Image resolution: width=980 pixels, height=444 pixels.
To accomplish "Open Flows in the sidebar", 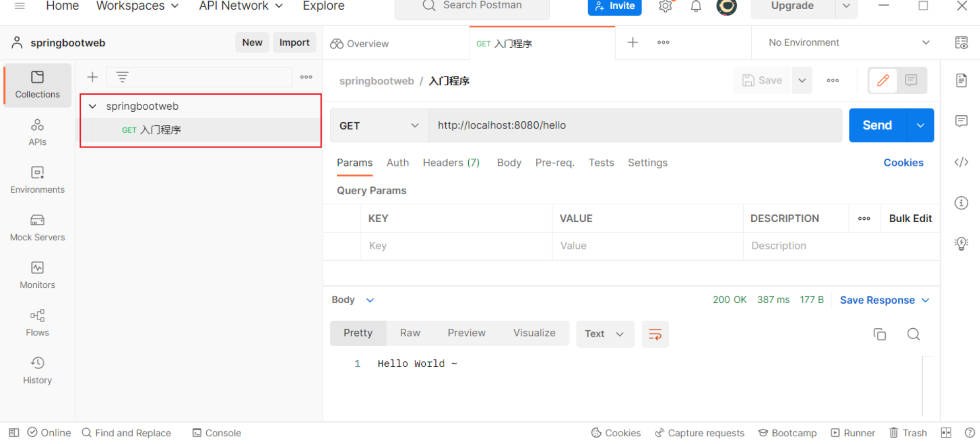I will 37,323.
